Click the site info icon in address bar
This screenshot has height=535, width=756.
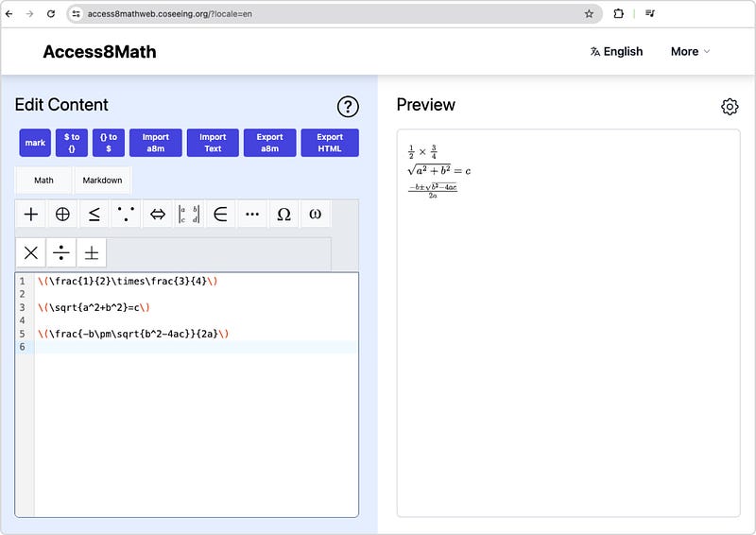point(76,14)
